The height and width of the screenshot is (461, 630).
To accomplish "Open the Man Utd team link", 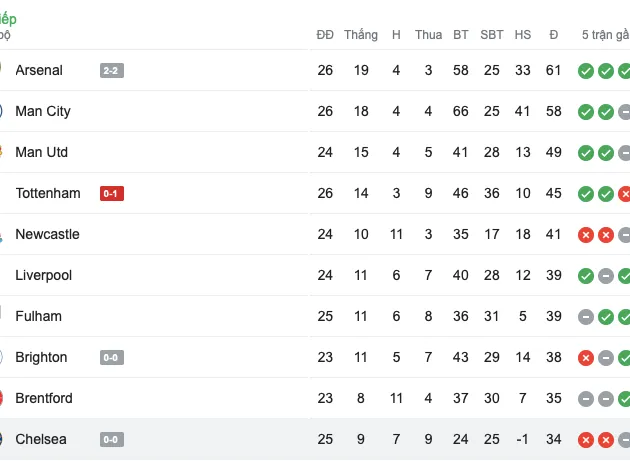I will click(42, 153).
